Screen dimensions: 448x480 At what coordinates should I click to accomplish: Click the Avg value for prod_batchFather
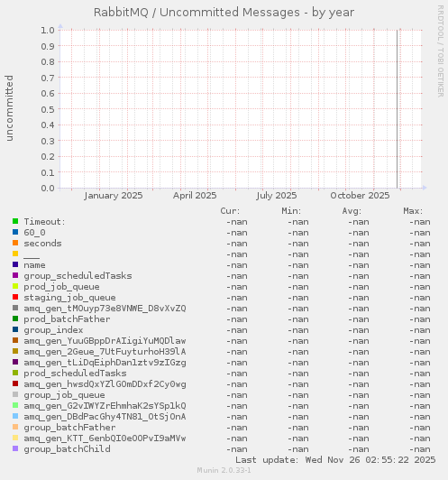click(x=359, y=319)
